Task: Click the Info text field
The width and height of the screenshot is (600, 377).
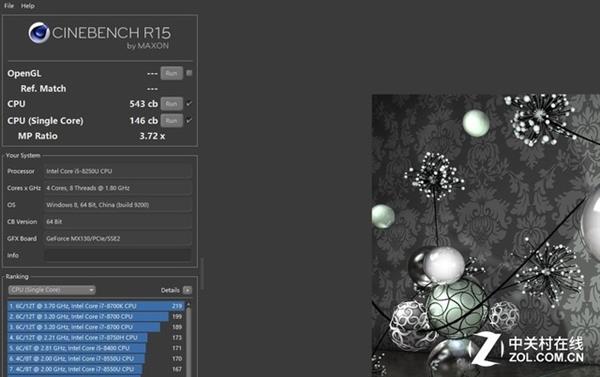Action: tap(118, 255)
